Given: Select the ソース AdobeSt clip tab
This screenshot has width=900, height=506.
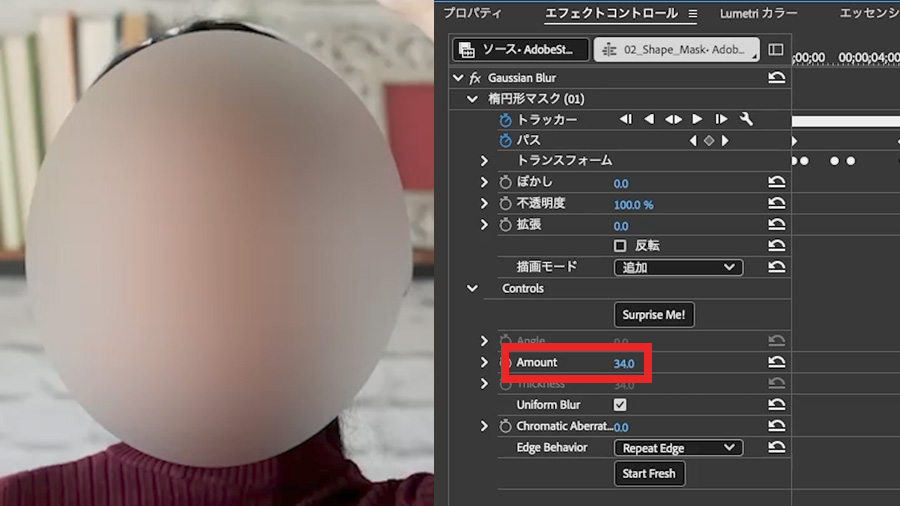Looking at the screenshot, I should (521, 49).
